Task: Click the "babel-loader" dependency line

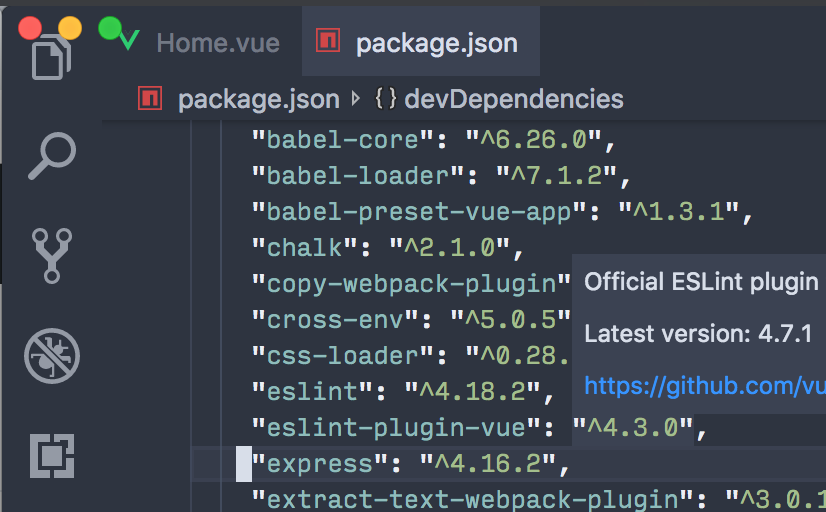Action: [440, 176]
